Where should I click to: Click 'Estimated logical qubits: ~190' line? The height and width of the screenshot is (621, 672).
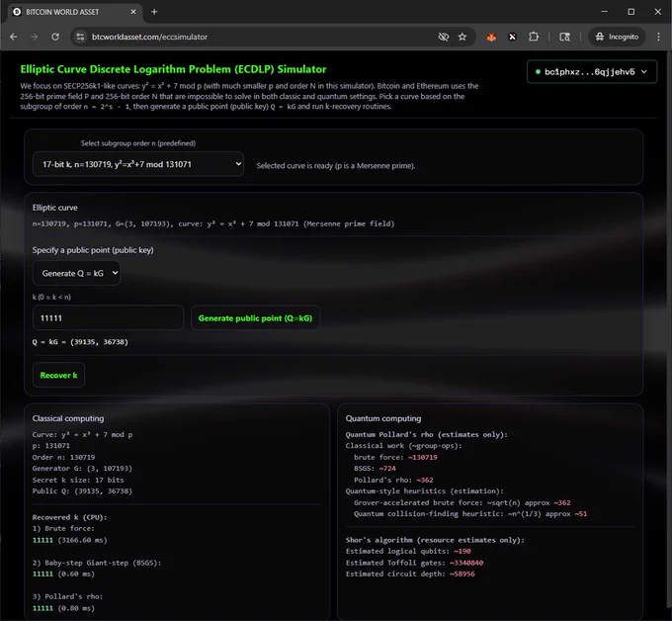pos(408,551)
